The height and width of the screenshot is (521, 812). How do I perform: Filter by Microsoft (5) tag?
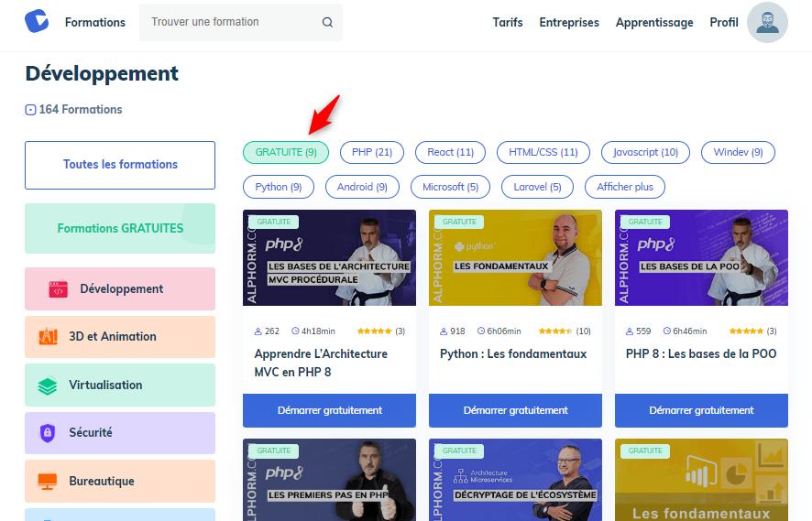[451, 187]
